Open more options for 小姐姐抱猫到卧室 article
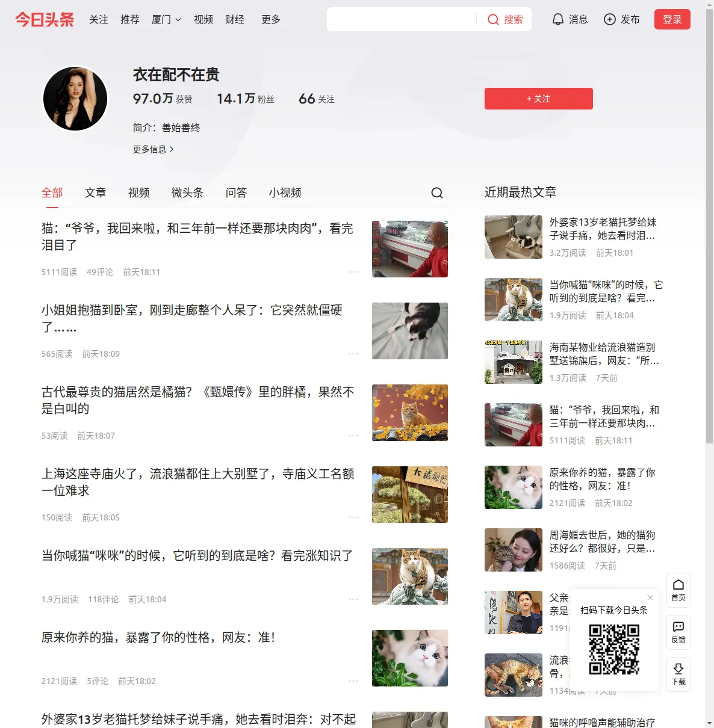This screenshot has height=728, width=714. (x=353, y=354)
